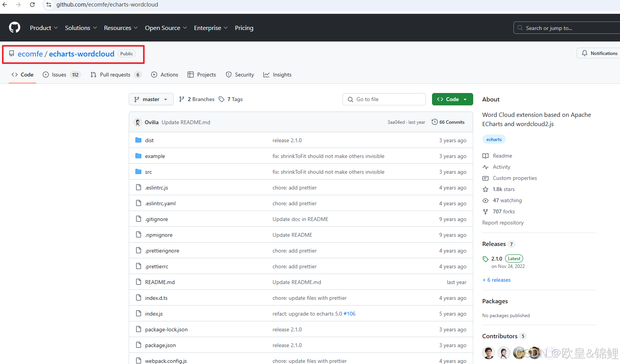Image resolution: width=620 pixels, height=364 pixels.
Task: Click the echarts topic tag
Action: [494, 140]
